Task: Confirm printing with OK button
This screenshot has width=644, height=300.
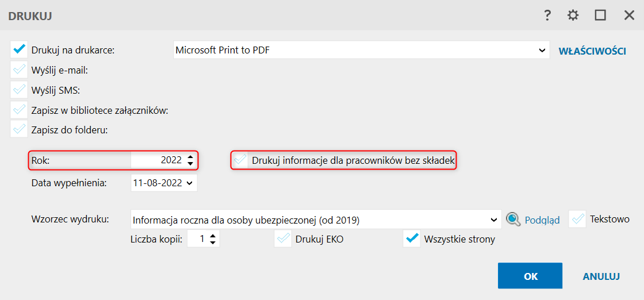Action: [x=530, y=276]
